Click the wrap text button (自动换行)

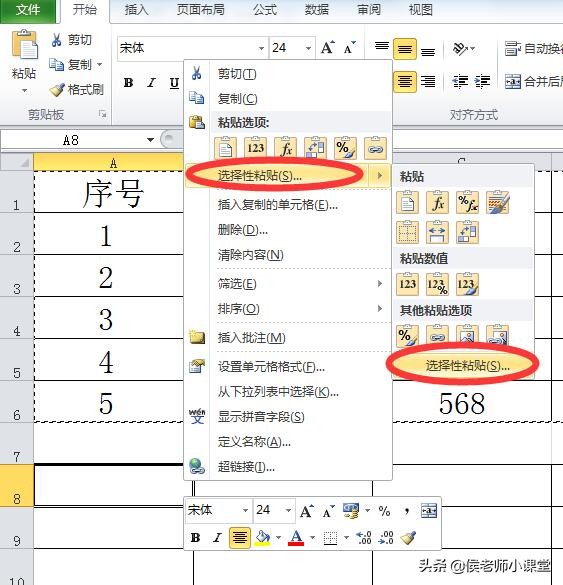click(x=533, y=49)
